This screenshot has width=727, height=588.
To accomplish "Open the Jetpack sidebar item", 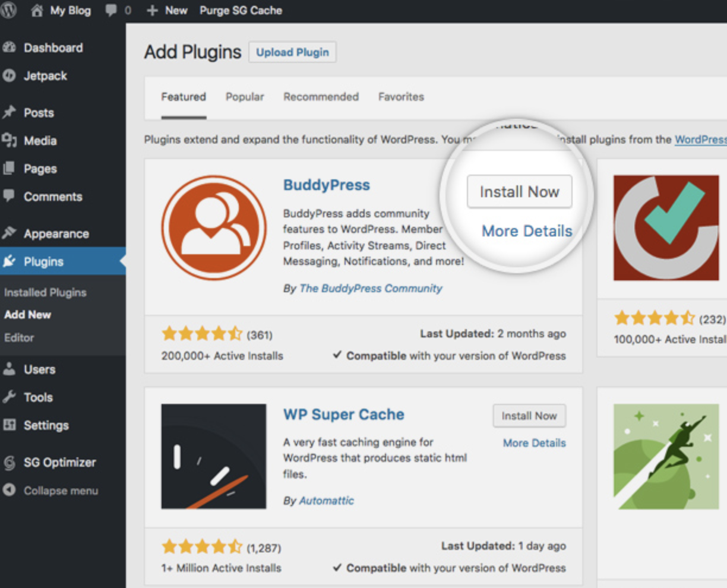I will (x=45, y=76).
